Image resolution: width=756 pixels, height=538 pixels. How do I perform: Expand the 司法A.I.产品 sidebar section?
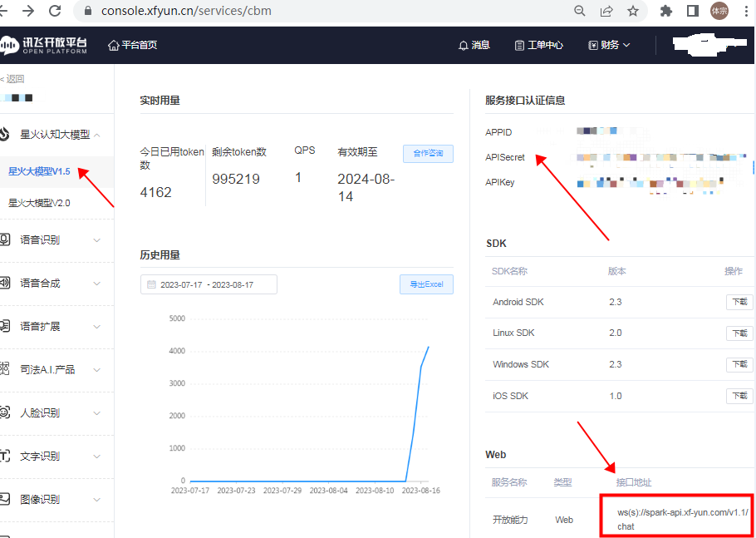tap(97, 370)
